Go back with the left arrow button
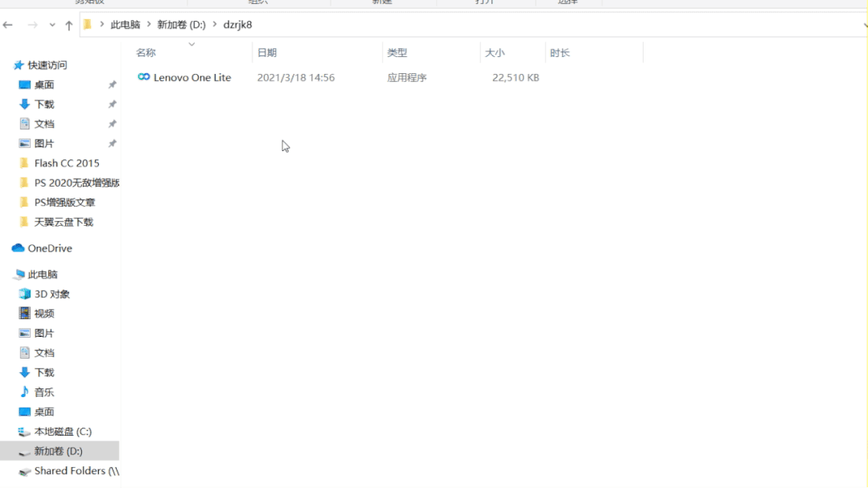 pos(8,25)
